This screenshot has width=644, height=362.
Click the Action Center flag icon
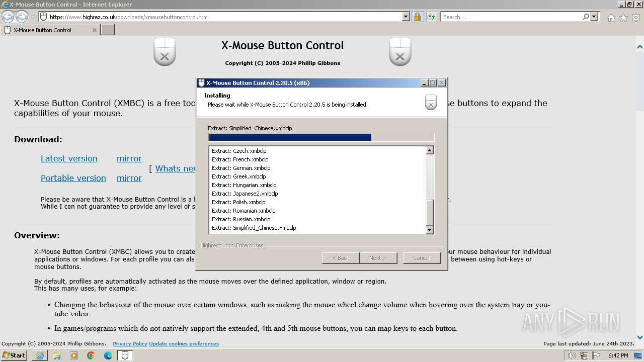click(597, 355)
